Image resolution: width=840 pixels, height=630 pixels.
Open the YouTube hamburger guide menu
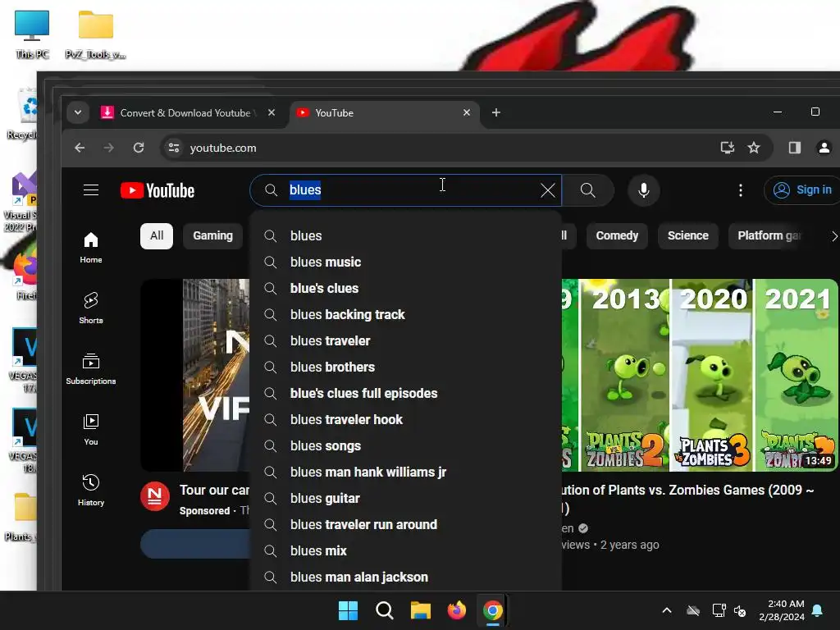[91, 190]
